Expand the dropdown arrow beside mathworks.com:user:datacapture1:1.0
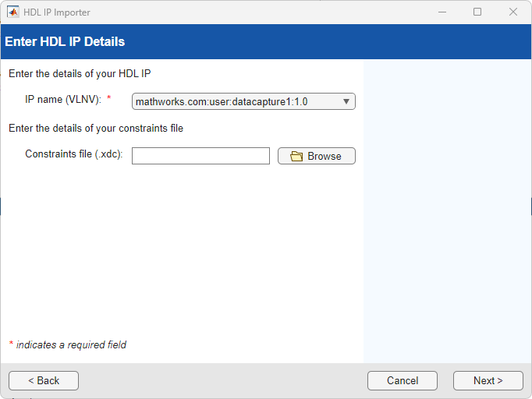 346,101
